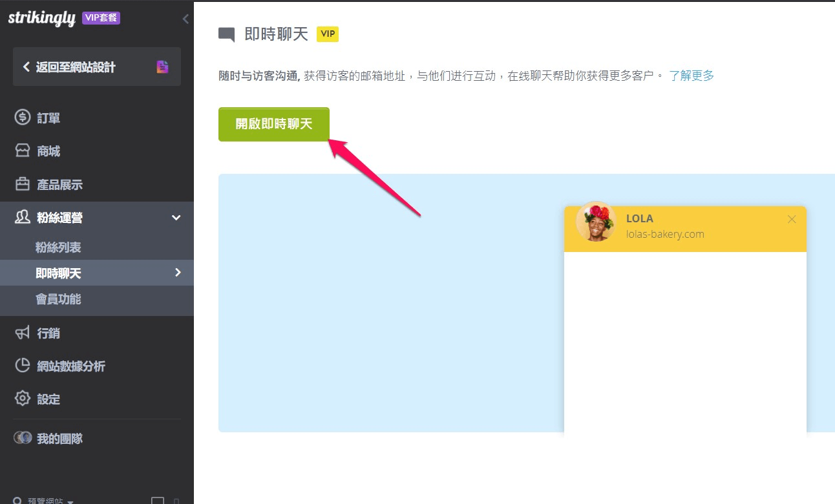Select the 粉絲運營 fans icon

click(23, 217)
